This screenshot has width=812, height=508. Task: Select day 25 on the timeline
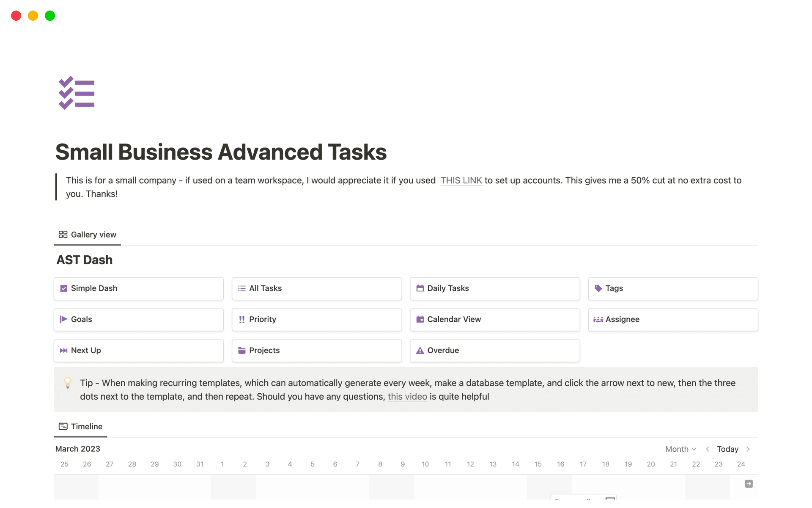click(65, 464)
